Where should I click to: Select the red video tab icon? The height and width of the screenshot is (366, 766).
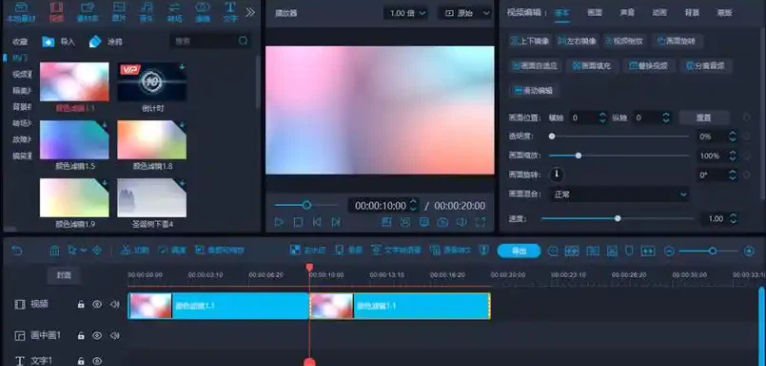coord(57,8)
